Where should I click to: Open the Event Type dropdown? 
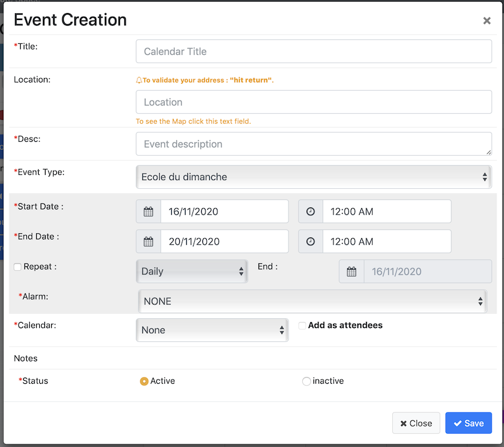pos(314,177)
